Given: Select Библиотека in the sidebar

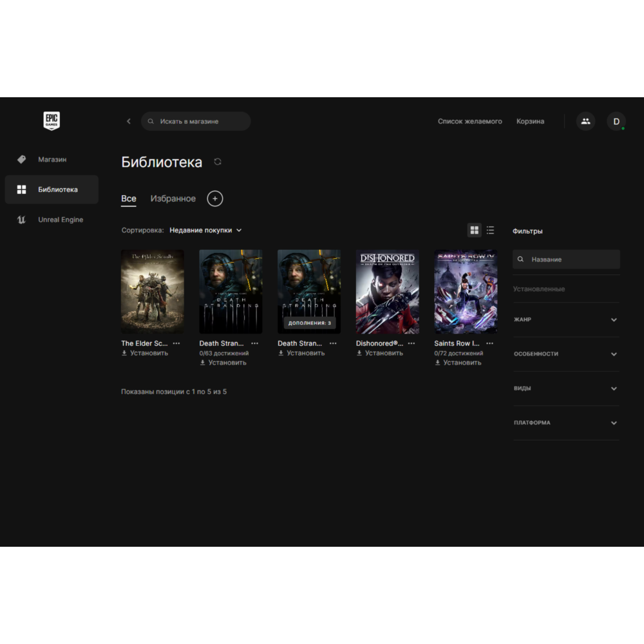Looking at the screenshot, I should 52,189.
